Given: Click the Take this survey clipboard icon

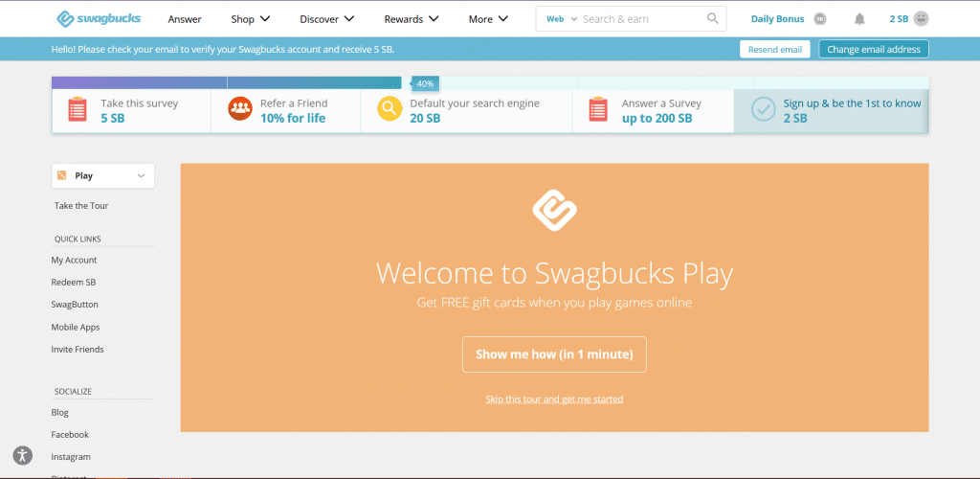Looking at the screenshot, I should pyautogui.click(x=78, y=110).
